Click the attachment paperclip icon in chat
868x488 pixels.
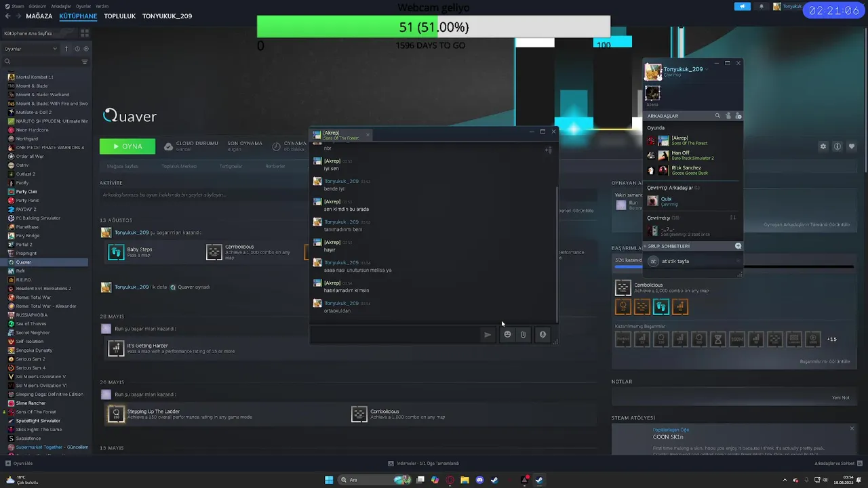coord(523,335)
